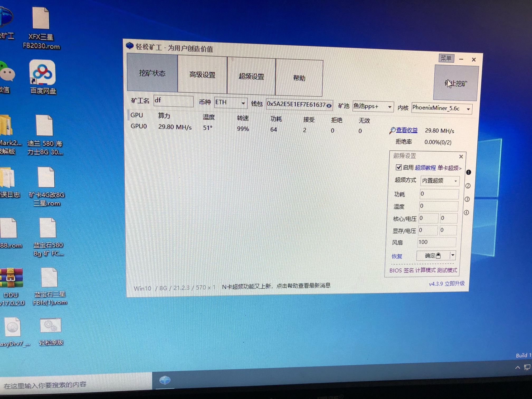Switch to the 帮助 tab
The image size is (532, 399).
click(299, 78)
